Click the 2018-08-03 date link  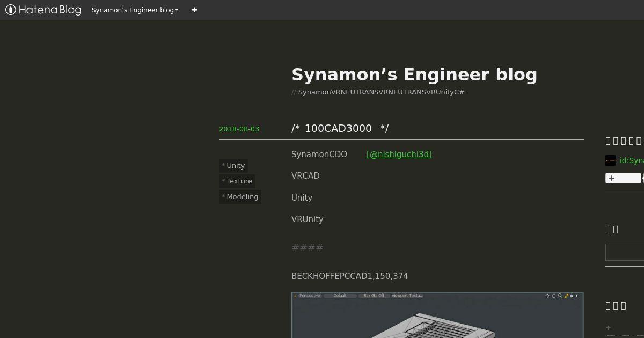tap(239, 129)
